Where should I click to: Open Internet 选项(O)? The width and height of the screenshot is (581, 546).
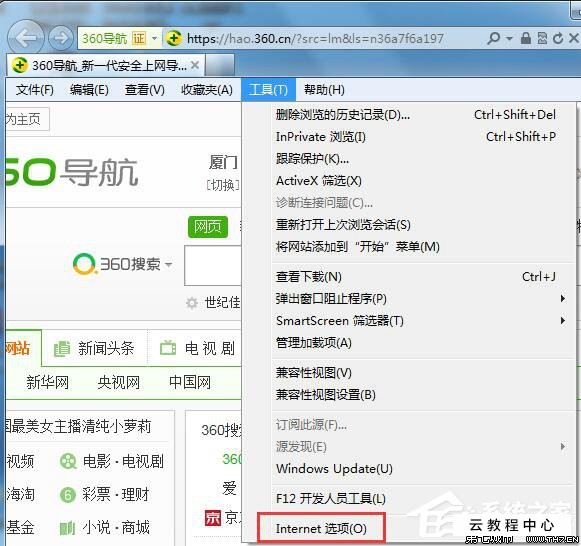coord(321,529)
